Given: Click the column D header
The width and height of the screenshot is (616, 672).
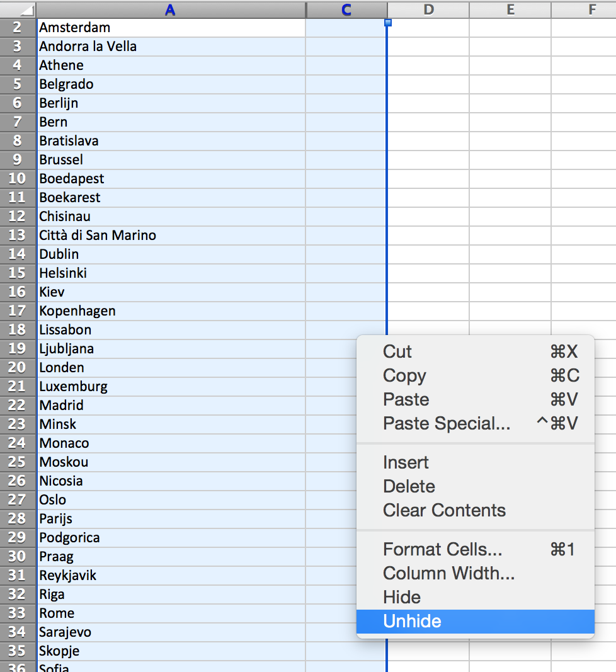Looking at the screenshot, I should point(428,9).
